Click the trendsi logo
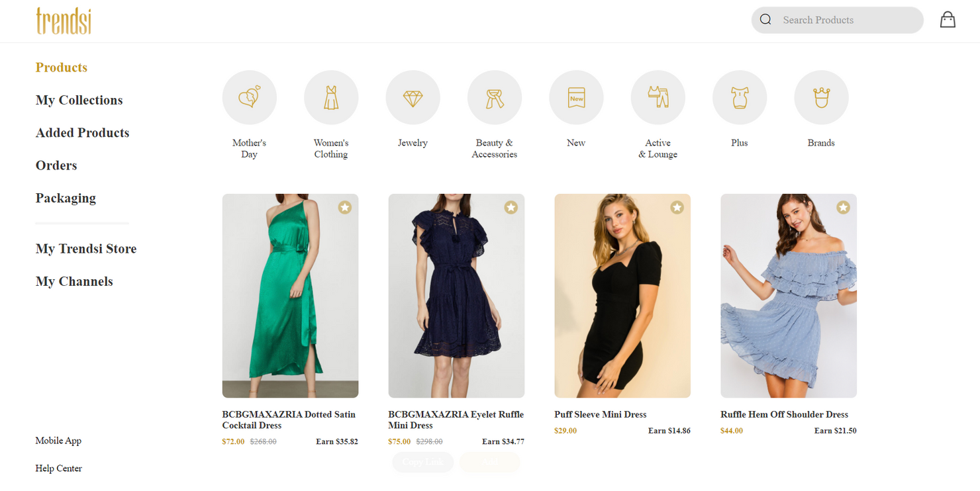Viewport: 980px width, 491px height. (x=64, y=21)
